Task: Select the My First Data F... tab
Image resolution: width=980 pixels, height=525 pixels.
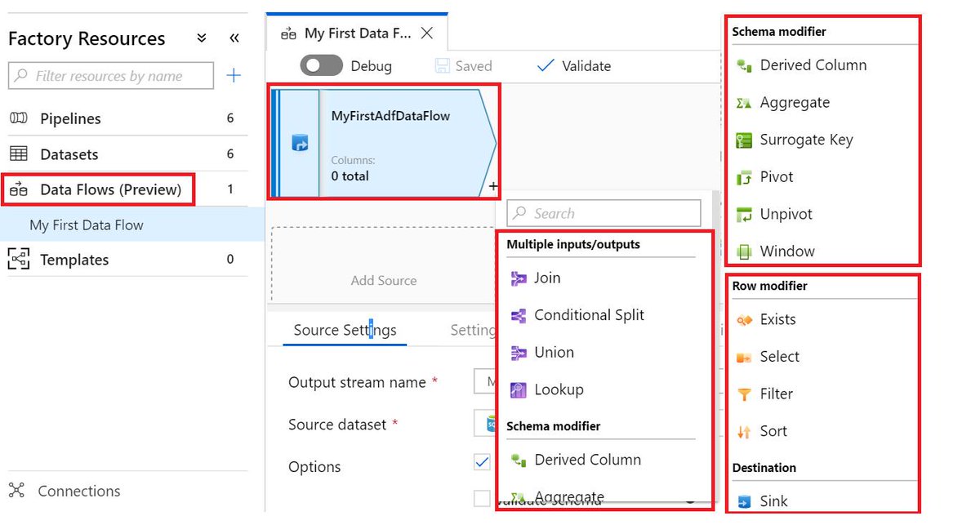Action: [358, 33]
